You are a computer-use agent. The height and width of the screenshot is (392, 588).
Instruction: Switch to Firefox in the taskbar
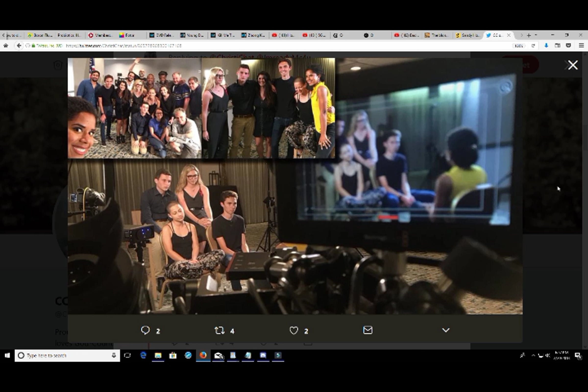(203, 355)
